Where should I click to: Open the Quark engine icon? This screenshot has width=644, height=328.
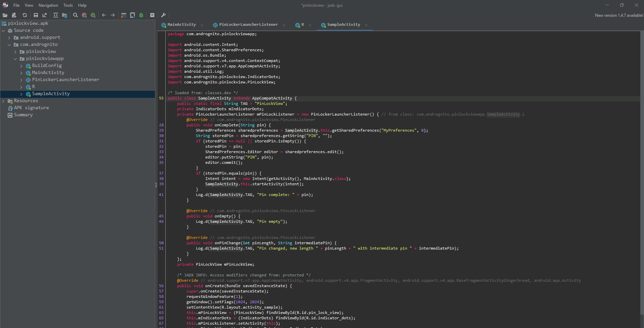tap(132, 15)
